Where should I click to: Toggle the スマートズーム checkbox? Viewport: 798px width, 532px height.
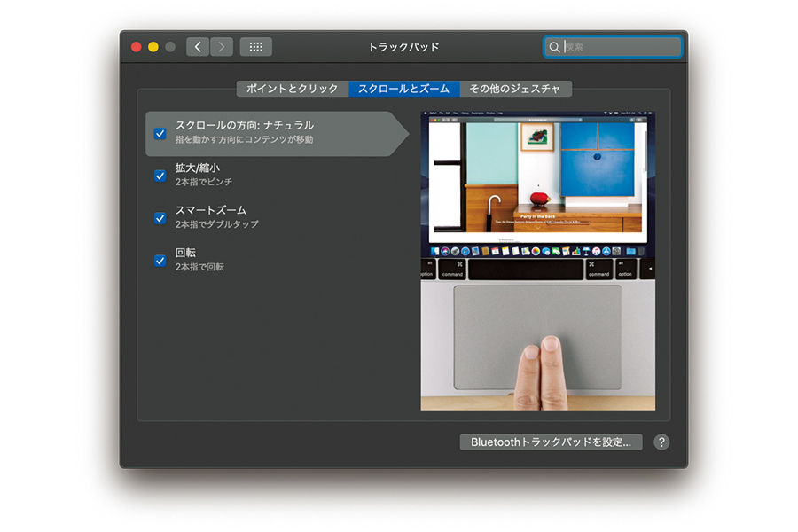pyautogui.click(x=160, y=218)
